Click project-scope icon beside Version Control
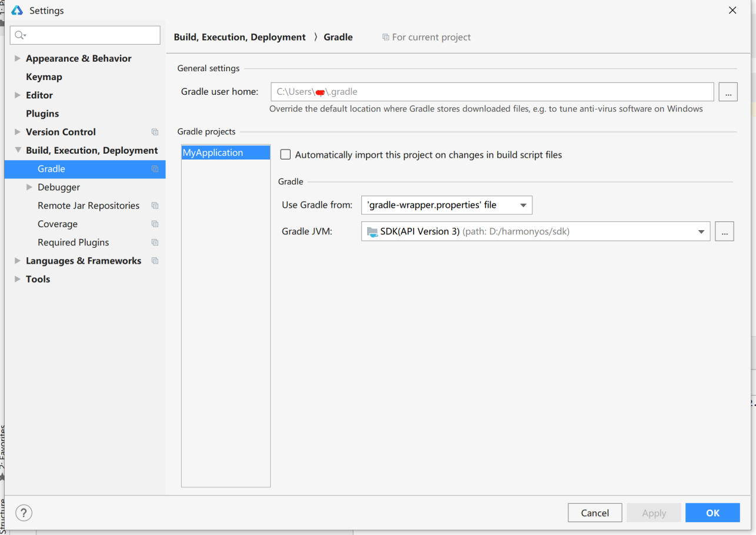The height and width of the screenshot is (535, 756). pyautogui.click(x=155, y=132)
